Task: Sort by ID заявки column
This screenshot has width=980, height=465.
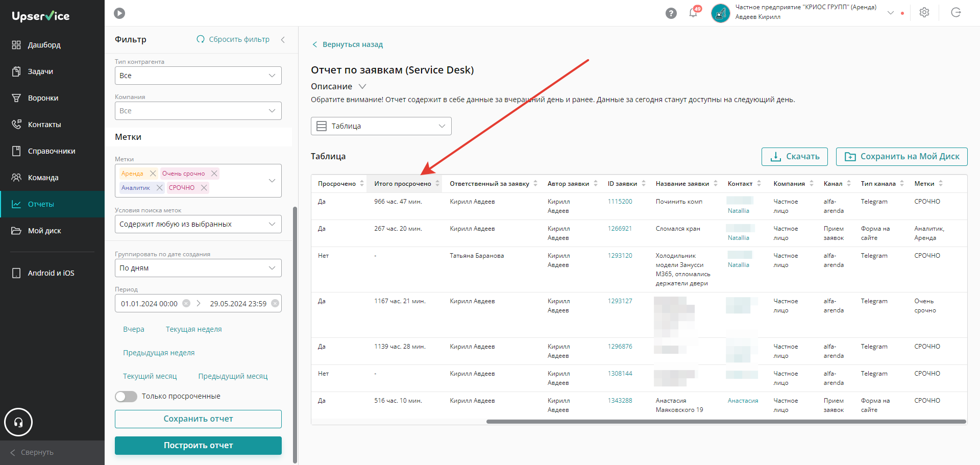Action: coord(644,183)
